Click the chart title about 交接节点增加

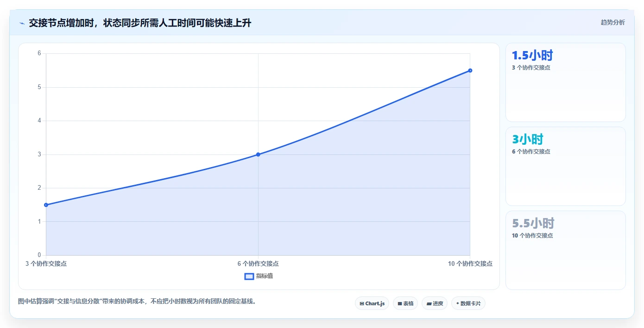[140, 23]
